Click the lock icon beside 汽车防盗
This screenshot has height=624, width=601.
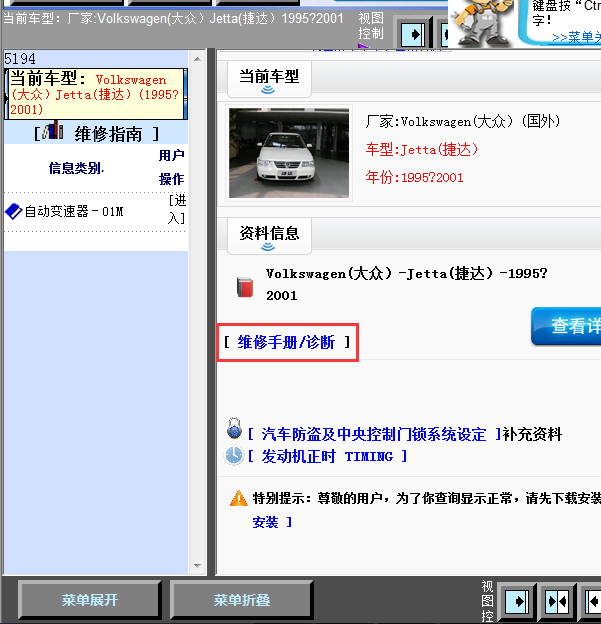tap(234, 429)
